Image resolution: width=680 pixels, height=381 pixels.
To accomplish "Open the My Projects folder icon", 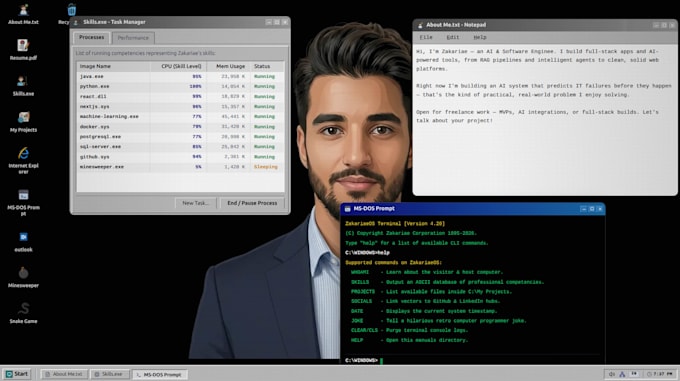I will click(x=23, y=122).
